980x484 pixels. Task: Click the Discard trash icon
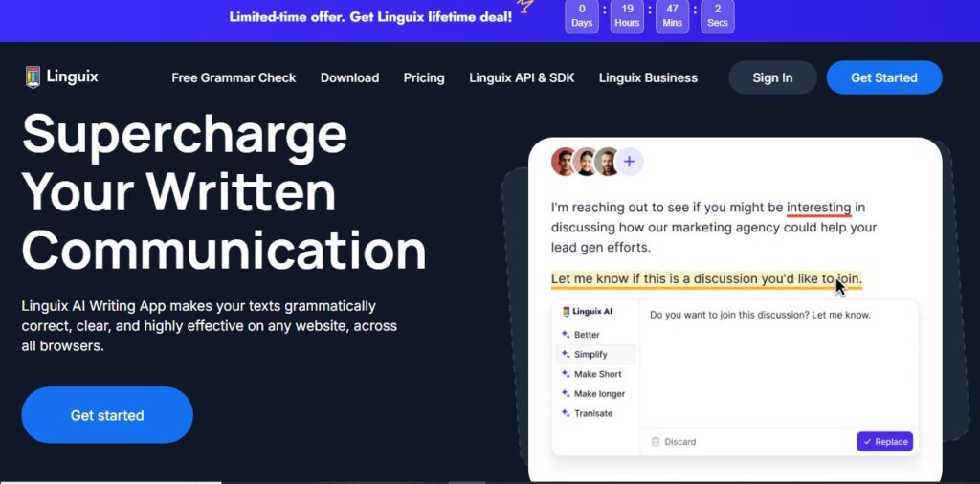coord(656,442)
